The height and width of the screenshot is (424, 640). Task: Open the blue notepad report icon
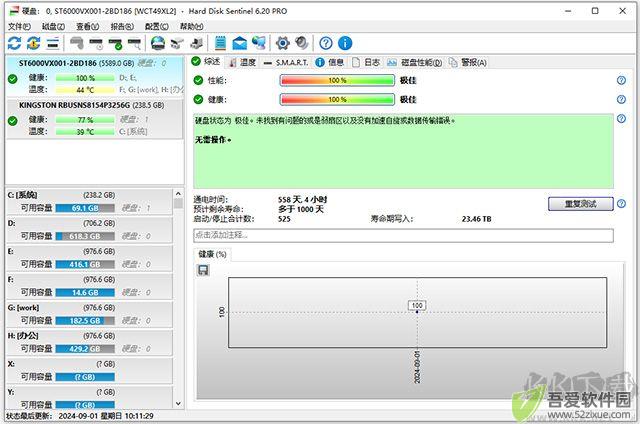(220, 43)
